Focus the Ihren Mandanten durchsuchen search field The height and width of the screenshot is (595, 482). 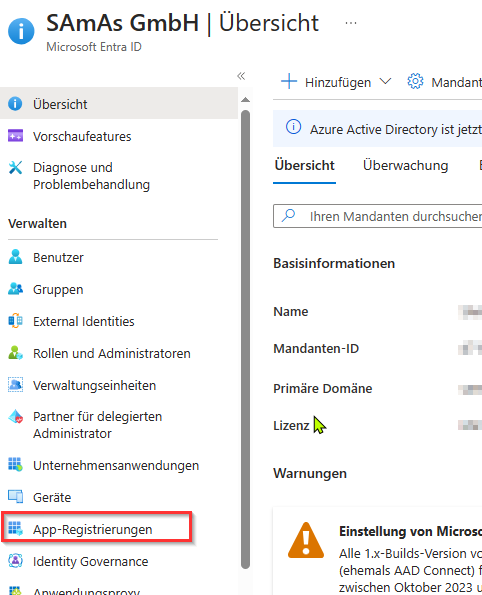coord(378,216)
